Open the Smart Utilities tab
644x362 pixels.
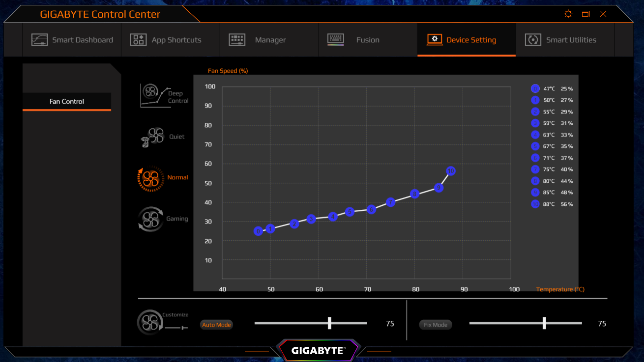565,40
